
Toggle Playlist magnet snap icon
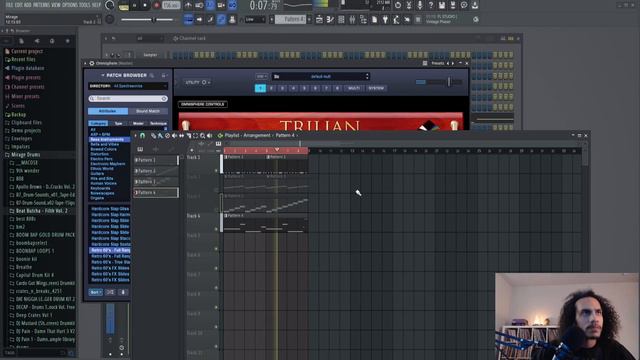[x=142, y=136]
